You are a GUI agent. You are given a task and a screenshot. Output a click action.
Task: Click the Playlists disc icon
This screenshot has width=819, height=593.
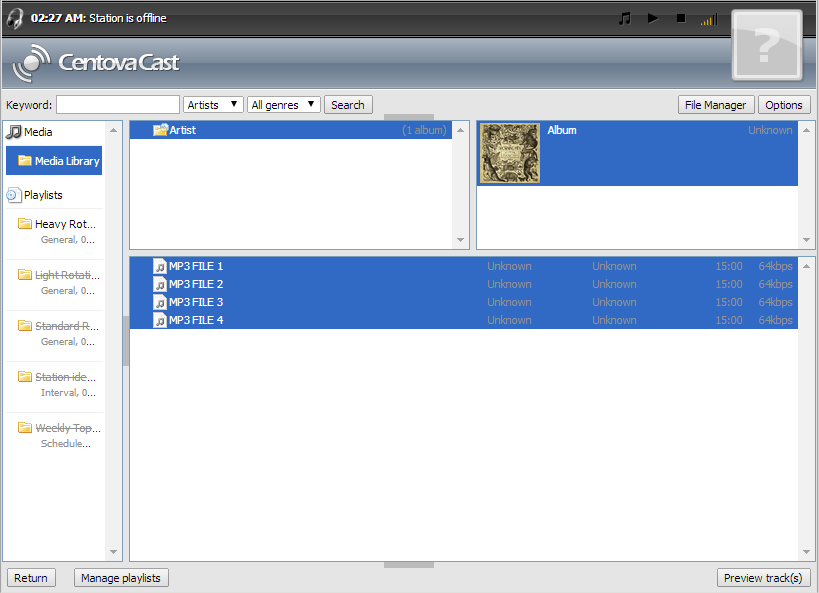[x=14, y=195]
